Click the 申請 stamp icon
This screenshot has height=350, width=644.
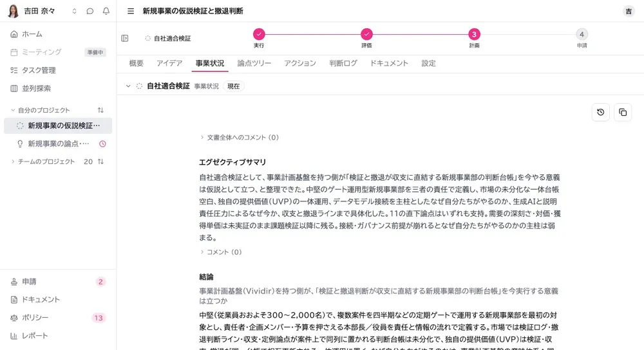click(x=14, y=281)
